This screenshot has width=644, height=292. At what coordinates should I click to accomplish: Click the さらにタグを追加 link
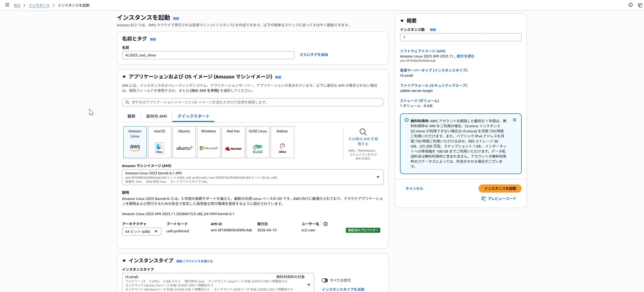(313, 54)
